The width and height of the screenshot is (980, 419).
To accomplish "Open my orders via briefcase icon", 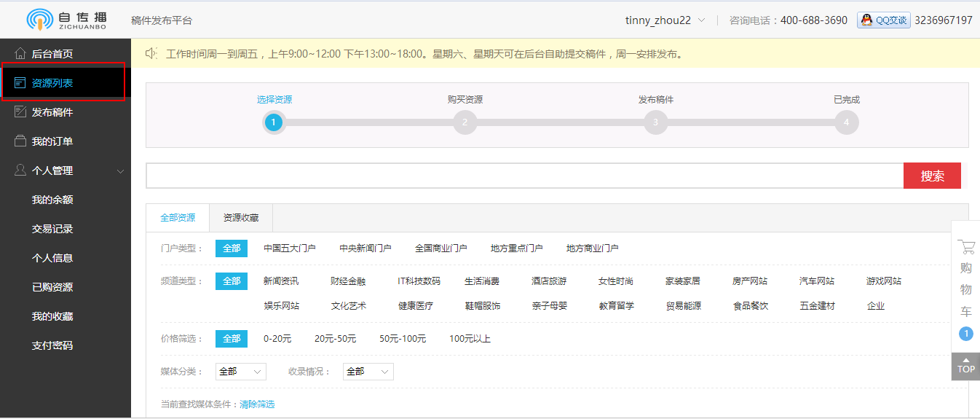I will (x=20, y=141).
